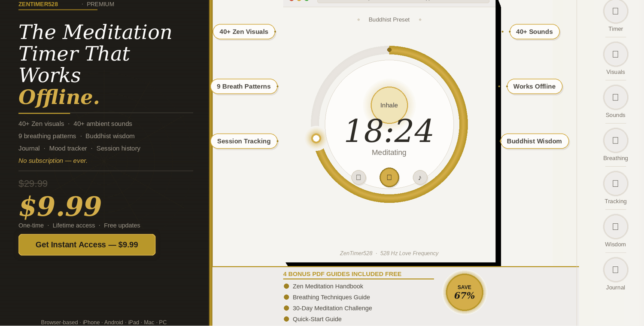
Task: Select the Tracking feature icon
Action: [x=615, y=183]
